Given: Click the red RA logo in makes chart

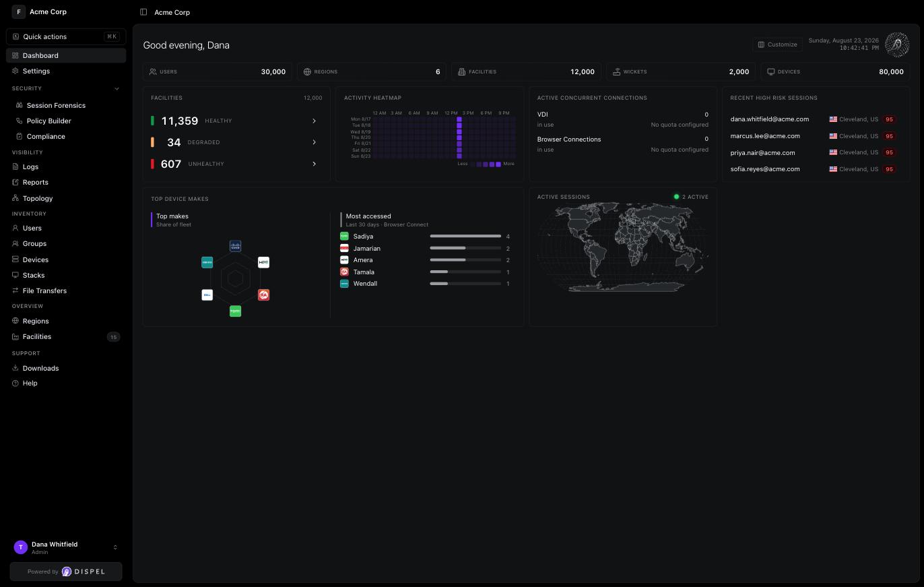Looking at the screenshot, I should [x=263, y=295].
